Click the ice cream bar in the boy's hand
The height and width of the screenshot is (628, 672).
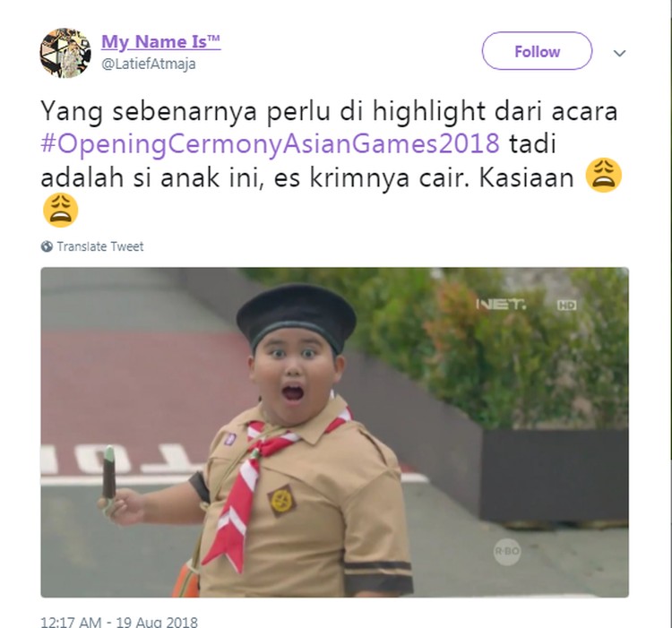pos(109,473)
